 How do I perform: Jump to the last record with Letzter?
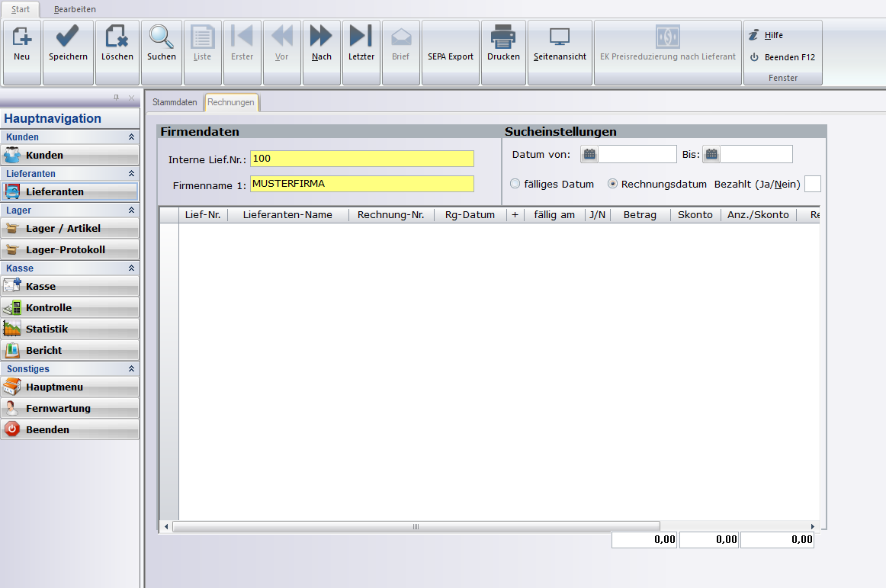click(361, 37)
